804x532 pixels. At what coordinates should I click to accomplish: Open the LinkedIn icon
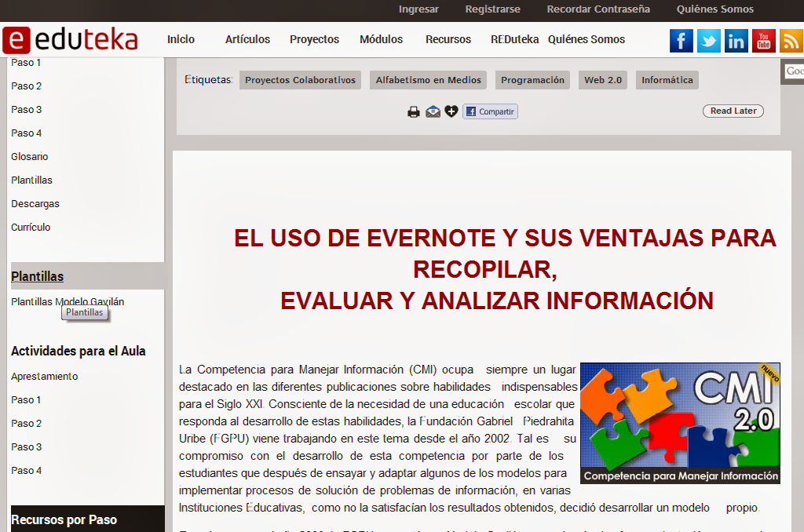coord(736,40)
